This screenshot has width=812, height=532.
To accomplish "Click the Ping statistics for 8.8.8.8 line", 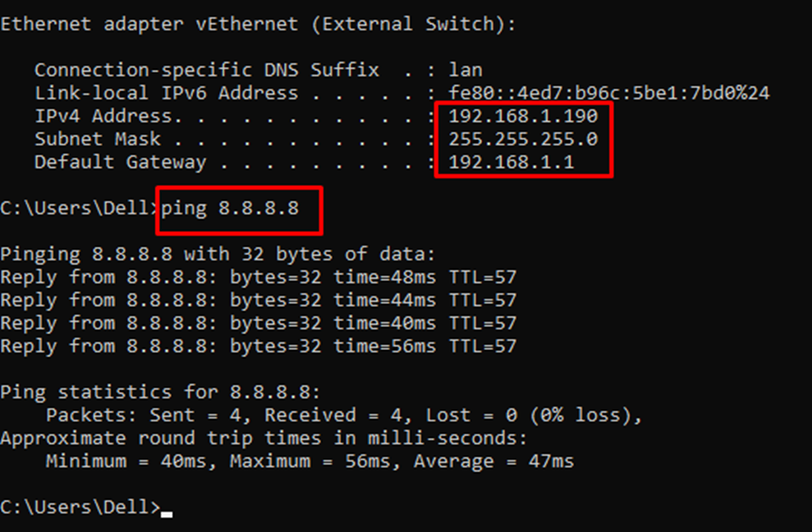I will pyautogui.click(x=161, y=392).
